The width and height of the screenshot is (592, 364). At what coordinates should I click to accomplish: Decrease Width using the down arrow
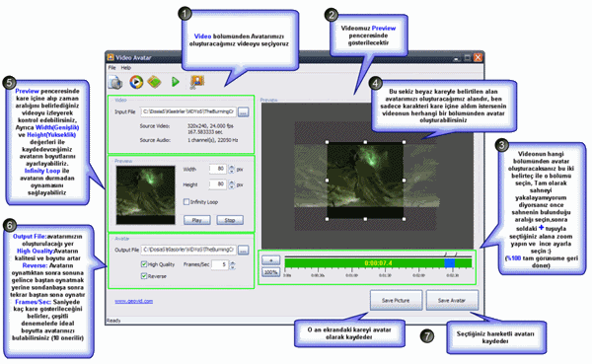pyautogui.click(x=232, y=171)
